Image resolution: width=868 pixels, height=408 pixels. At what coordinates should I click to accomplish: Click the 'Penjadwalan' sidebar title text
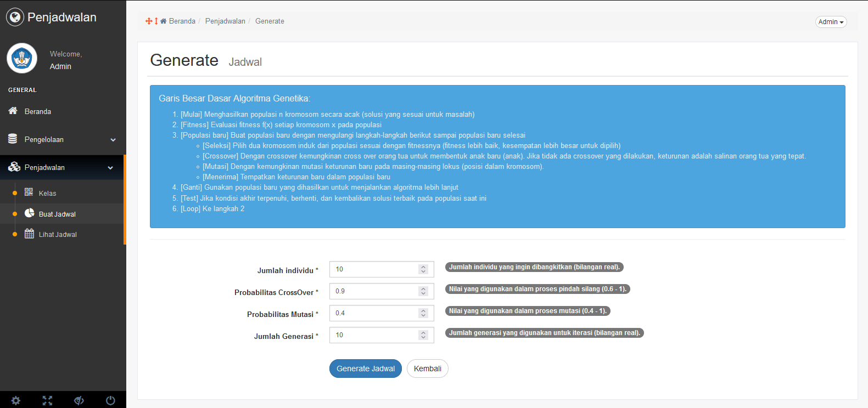62,18
